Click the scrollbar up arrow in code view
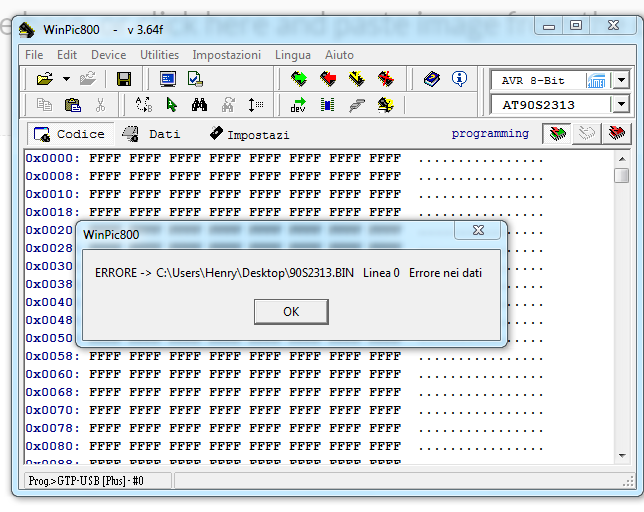Screen dimensions: 644x512 622,159
